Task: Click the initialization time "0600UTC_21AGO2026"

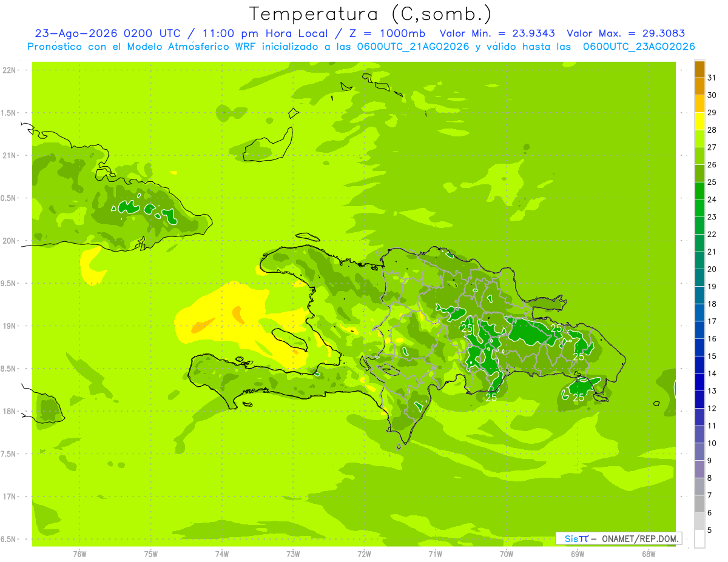Action: (413, 47)
